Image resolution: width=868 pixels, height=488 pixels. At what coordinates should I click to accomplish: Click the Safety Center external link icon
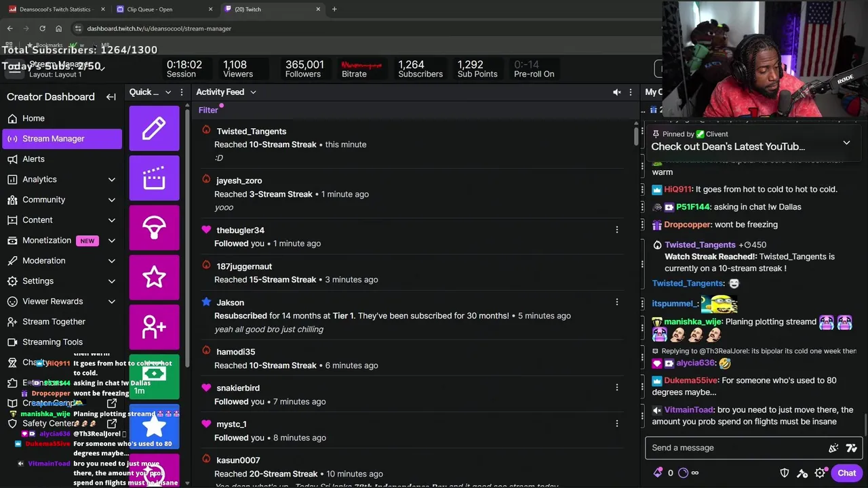pyautogui.click(x=112, y=424)
